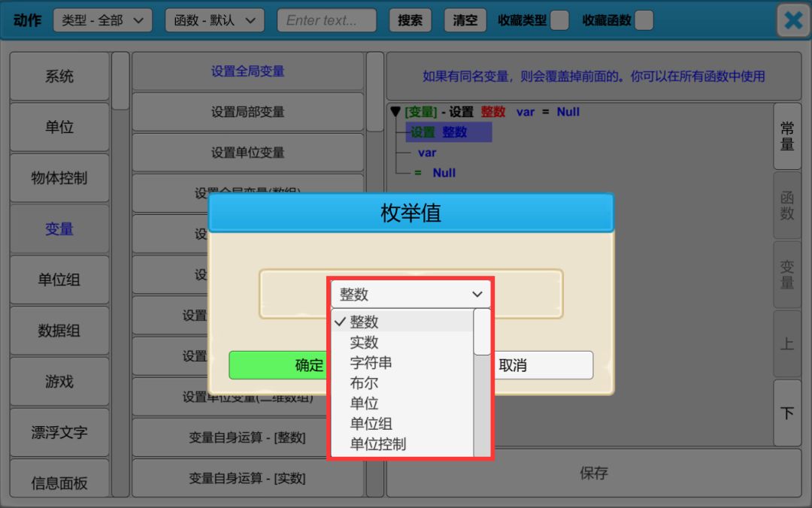Tick the 收藏类型 checkbox
The image size is (812, 508).
pyautogui.click(x=559, y=20)
